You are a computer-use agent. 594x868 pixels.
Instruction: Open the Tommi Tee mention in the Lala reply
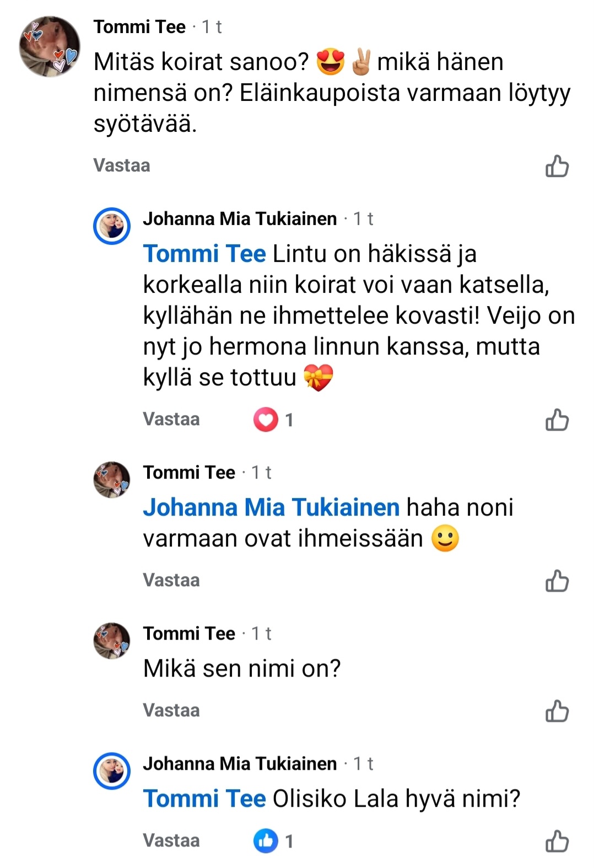click(x=204, y=799)
